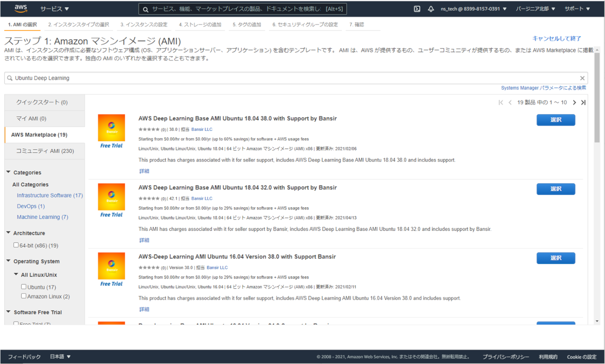This screenshot has height=364, width=605.
Task: Tick the Amazon Linux (2) checkbox
Action: pos(24,296)
